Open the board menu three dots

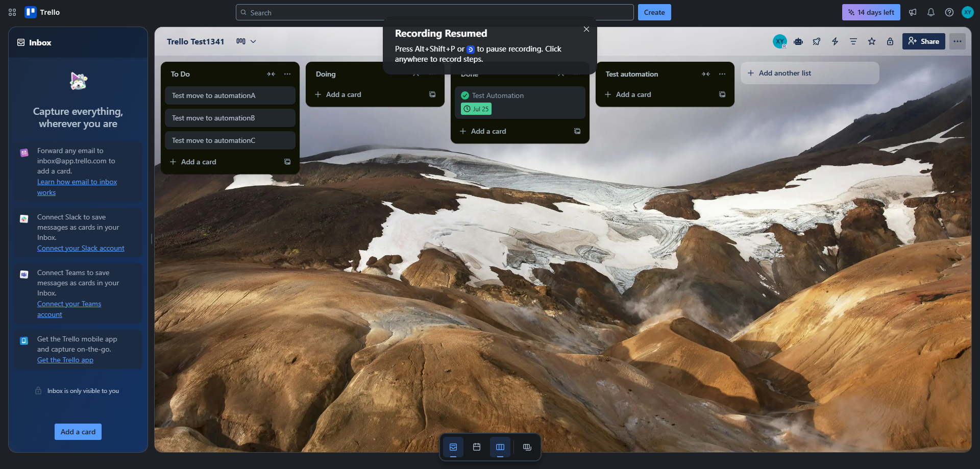958,41
